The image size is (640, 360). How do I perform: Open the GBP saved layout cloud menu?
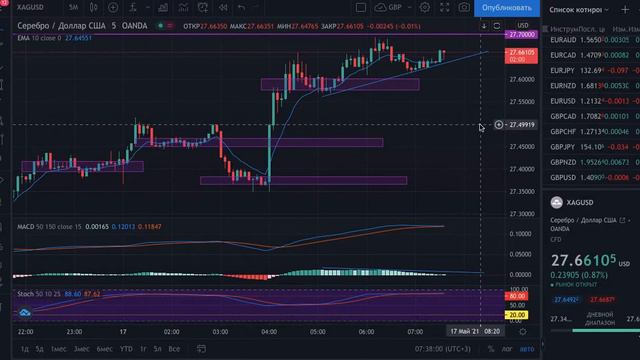(388, 7)
